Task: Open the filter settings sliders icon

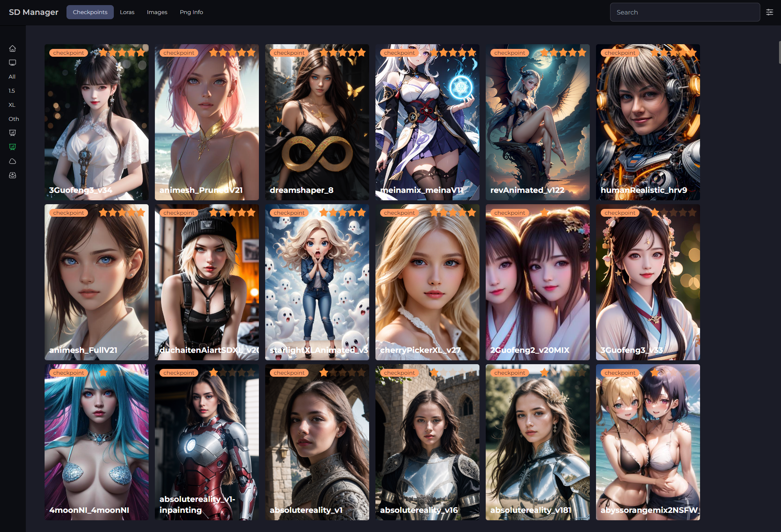Action: (x=769, y=12)
